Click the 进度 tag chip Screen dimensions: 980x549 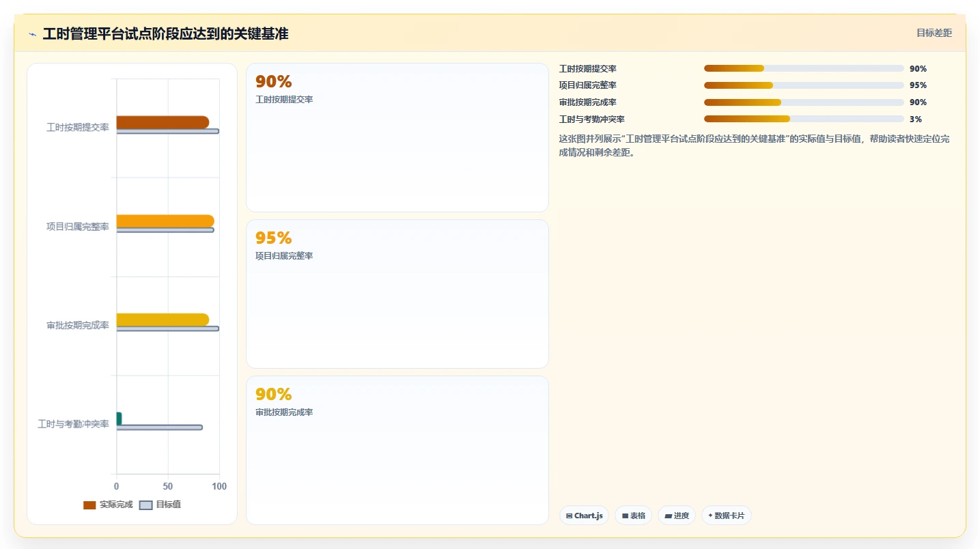pyautogui.click(x=677, y=516)
